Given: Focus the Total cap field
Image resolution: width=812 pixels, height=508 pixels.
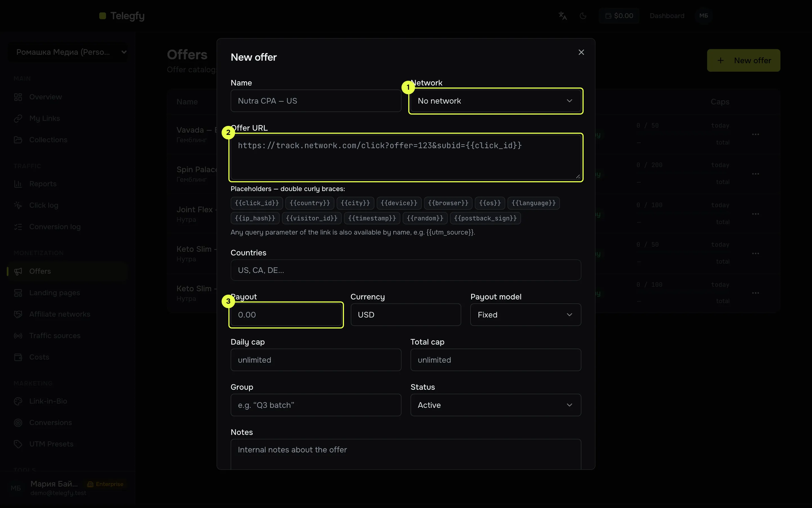Looking at the screenshot, I should [496, 360].
